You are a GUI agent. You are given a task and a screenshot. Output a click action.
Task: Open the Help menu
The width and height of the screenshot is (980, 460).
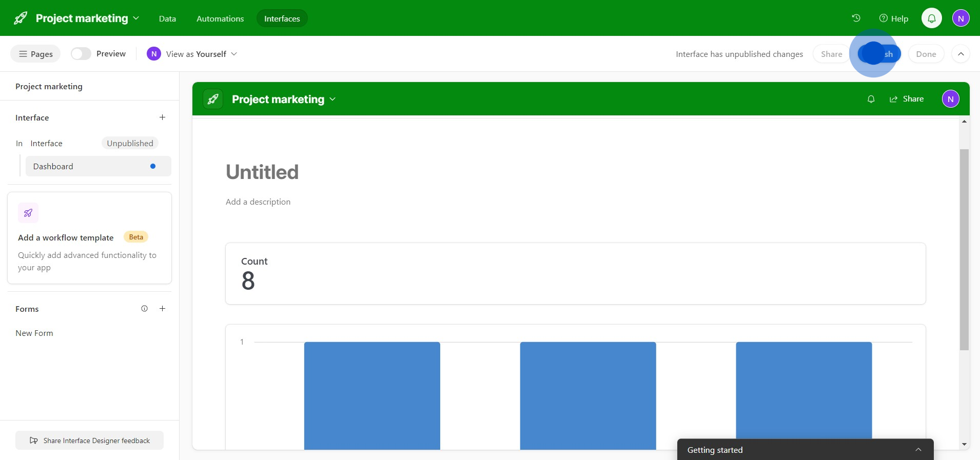pyautogui.click(x=894, y=18)
